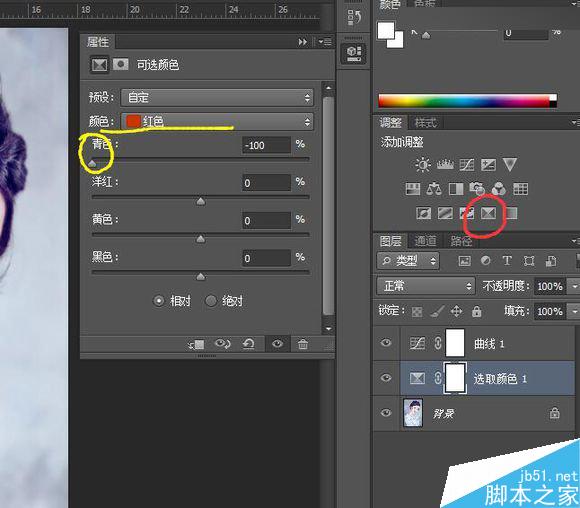This screenshot has width=580, height=508.
Task: Switch to the 样式 styles tab
Action: (425, 122)
